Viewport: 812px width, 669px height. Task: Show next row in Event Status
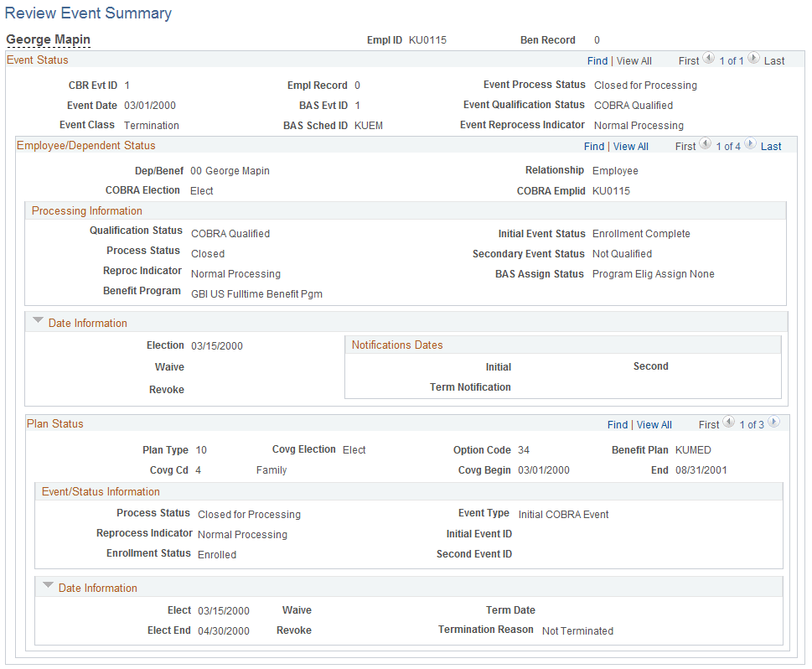pyautogui.click(x=754, y=59)
